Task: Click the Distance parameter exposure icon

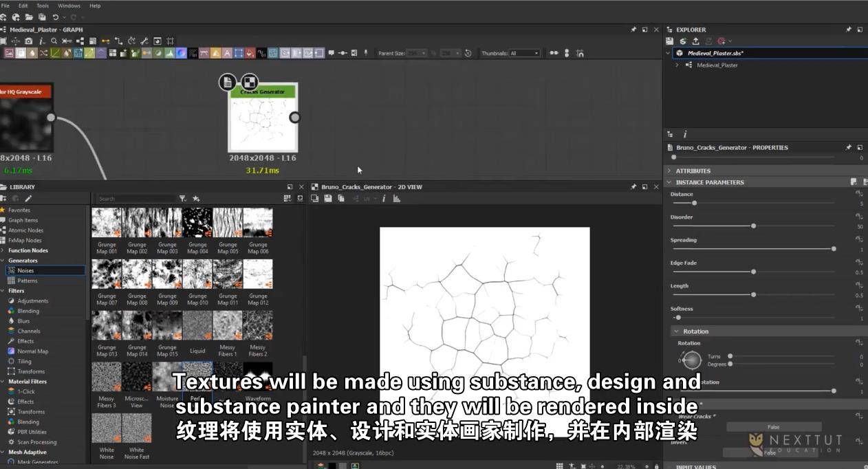Action: point(859,195)
